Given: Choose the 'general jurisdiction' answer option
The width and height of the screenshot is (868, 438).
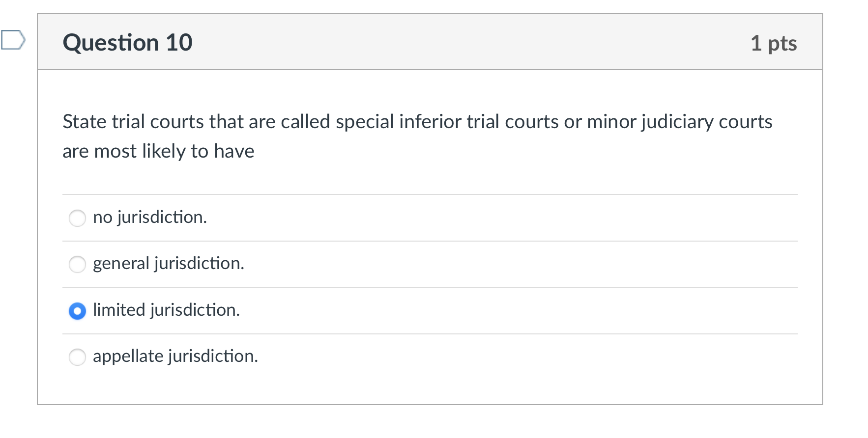Looking at the screenshot, I should click(77, 264).
